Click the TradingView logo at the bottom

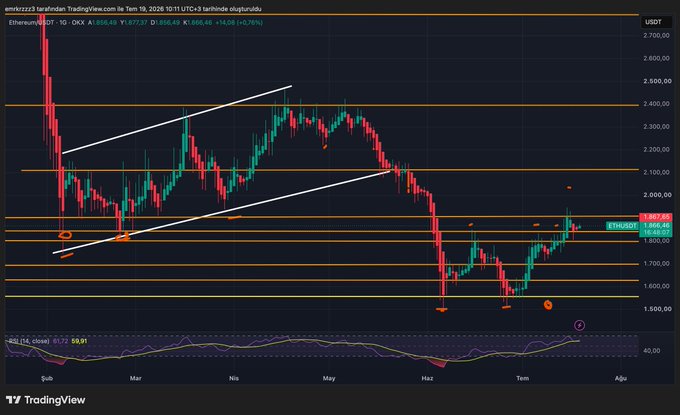click(46, 400)
